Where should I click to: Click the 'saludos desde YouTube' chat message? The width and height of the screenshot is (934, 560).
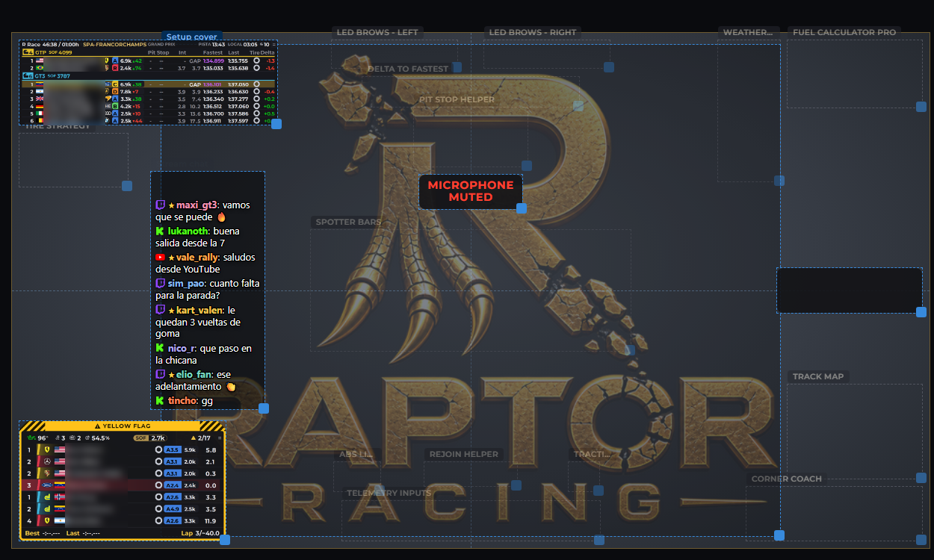tap(205, 263)
